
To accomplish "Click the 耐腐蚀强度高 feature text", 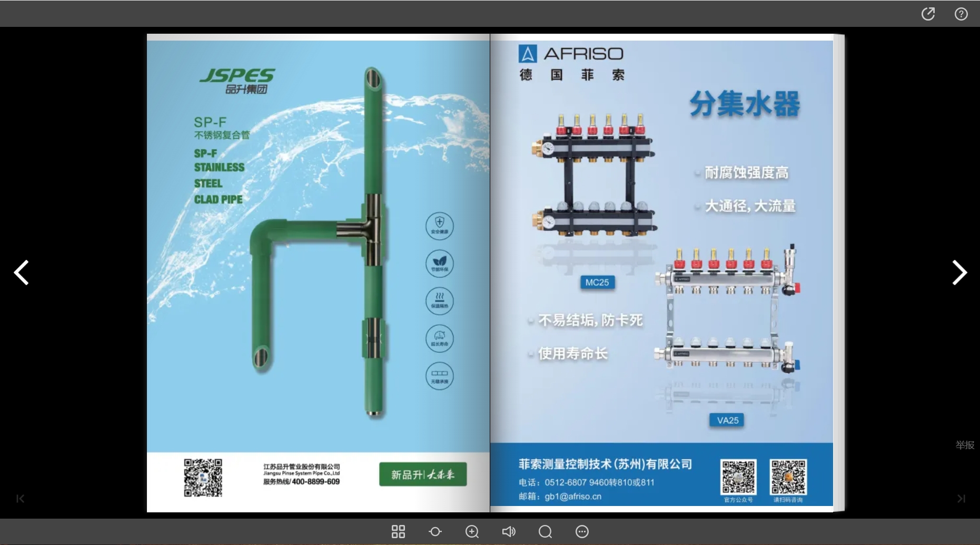I will (x=746, y=173).
